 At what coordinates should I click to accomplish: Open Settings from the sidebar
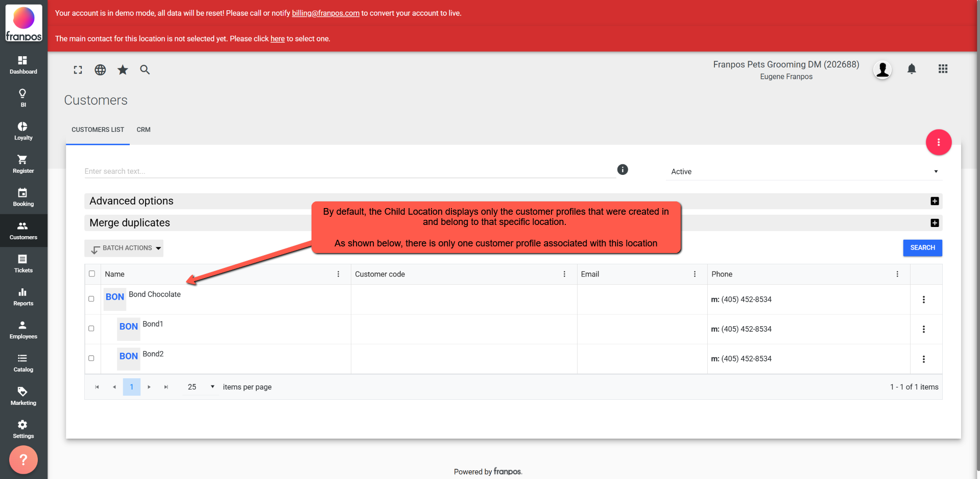click(23, 429)
